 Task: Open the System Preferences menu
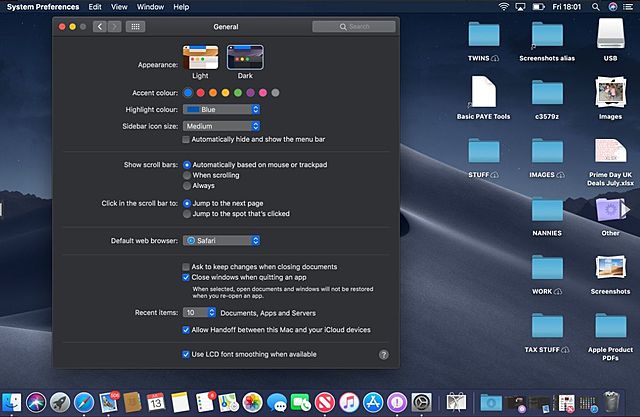point(43,7)
